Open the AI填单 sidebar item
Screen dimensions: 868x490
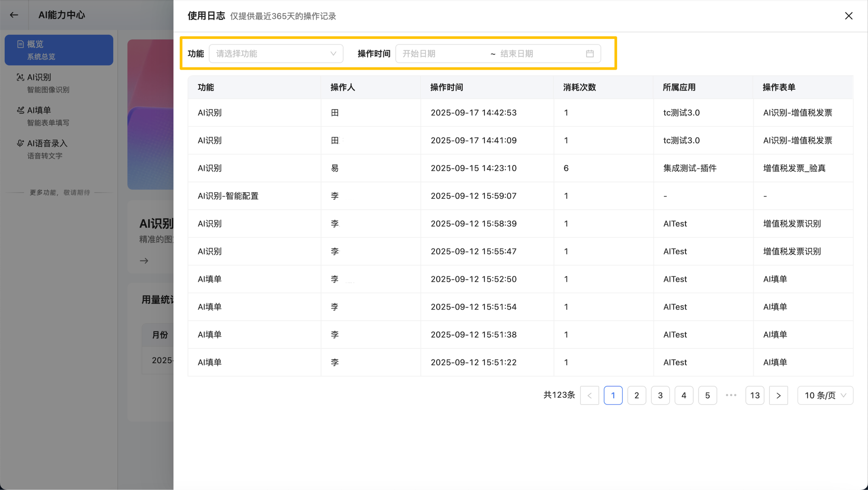click(x=39, y=110)
